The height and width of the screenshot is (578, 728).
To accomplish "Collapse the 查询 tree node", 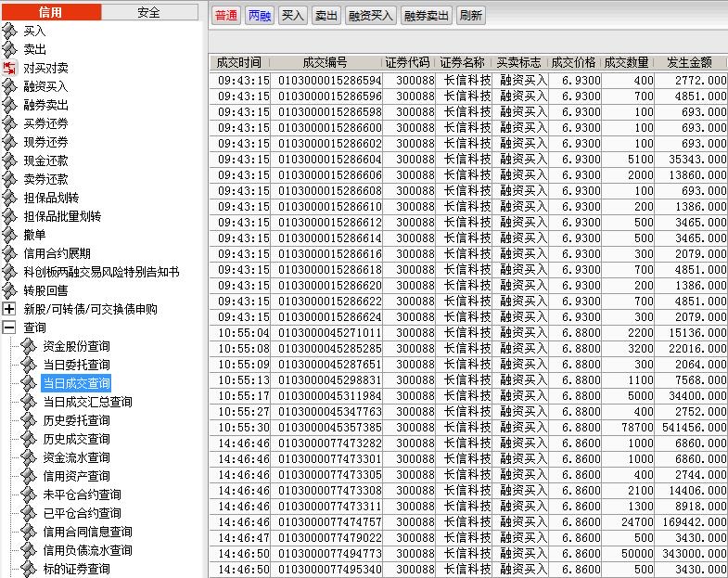I will 9,328.
